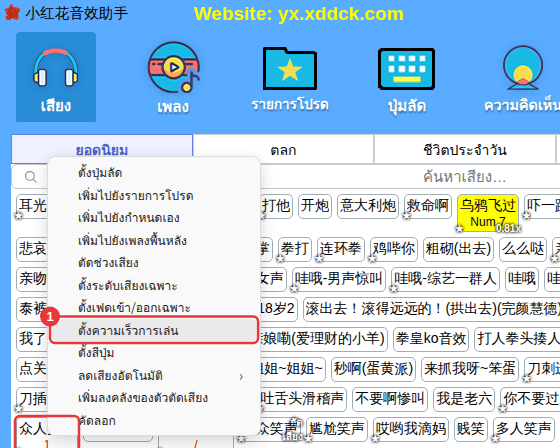Play the 亲吻 sound
Image resolution: width=560 pixels, height=448 pixels.
[32, 279]
